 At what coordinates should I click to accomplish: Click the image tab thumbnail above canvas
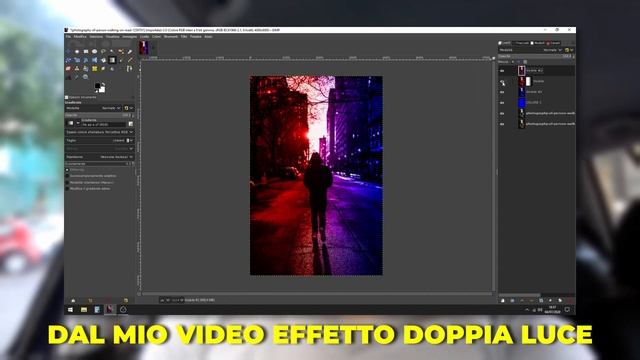click(x=144, y=47)
